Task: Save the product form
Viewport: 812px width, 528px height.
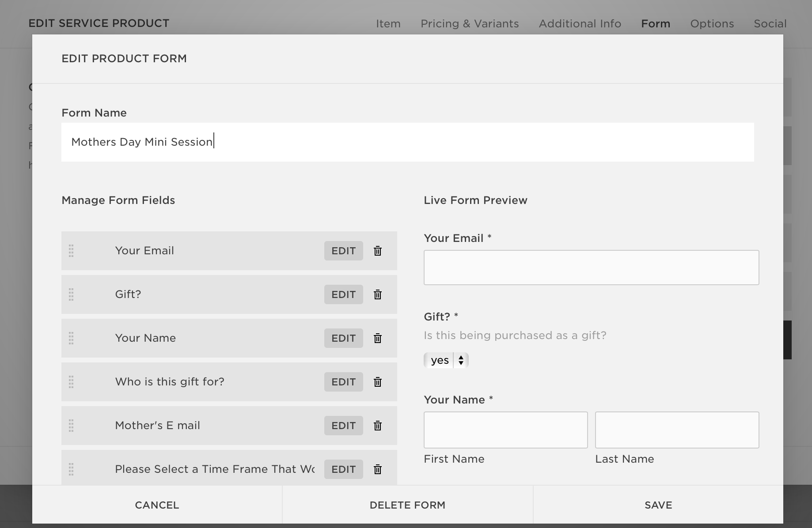Action: [x=658, y=505]
